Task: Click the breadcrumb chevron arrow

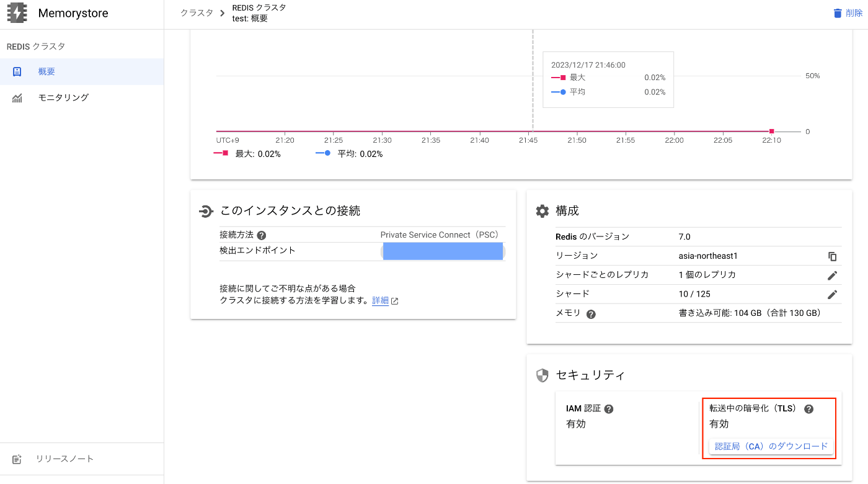Action: (223, 13)
